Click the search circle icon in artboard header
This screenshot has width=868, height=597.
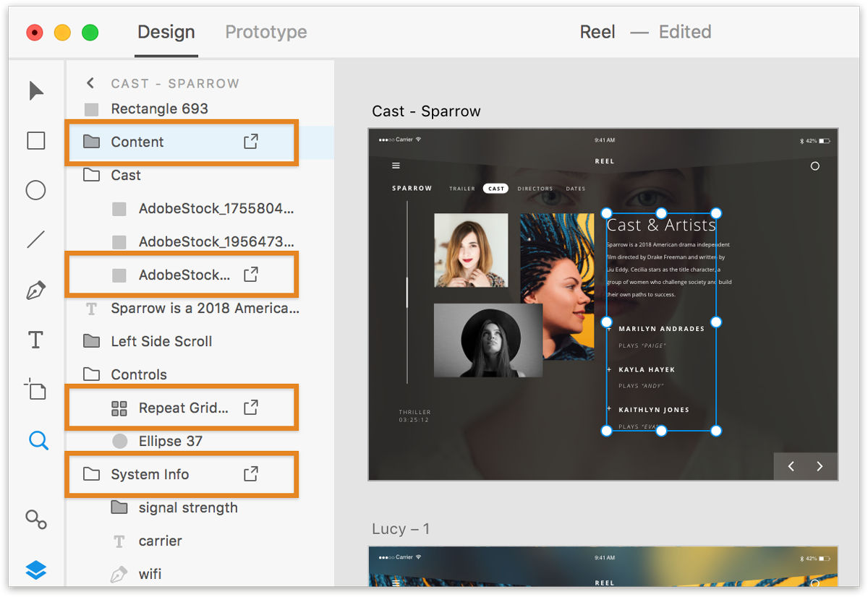815,166
